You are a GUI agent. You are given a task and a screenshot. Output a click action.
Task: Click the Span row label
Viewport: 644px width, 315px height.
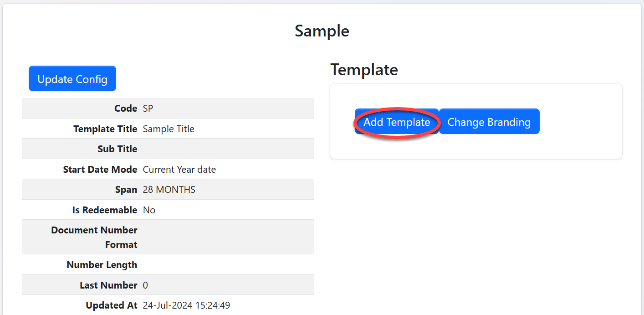click(x=126, y=190)
